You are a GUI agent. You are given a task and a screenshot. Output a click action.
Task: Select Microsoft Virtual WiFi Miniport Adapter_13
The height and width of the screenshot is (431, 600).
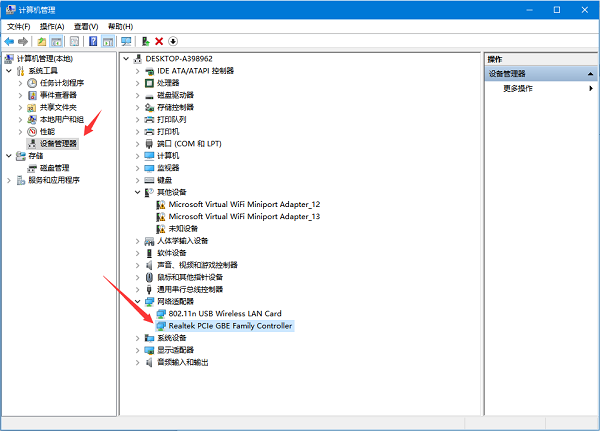pos(244,216)
